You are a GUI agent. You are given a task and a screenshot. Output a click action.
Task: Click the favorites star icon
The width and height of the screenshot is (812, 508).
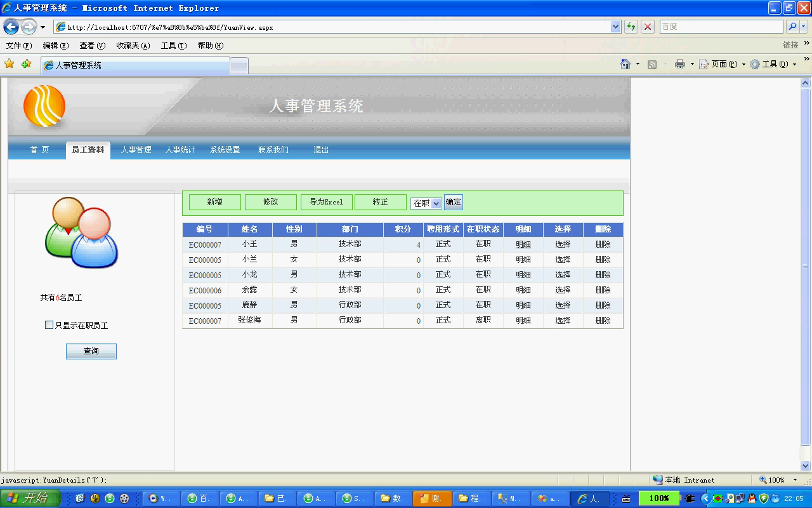(x=10, y=64)
